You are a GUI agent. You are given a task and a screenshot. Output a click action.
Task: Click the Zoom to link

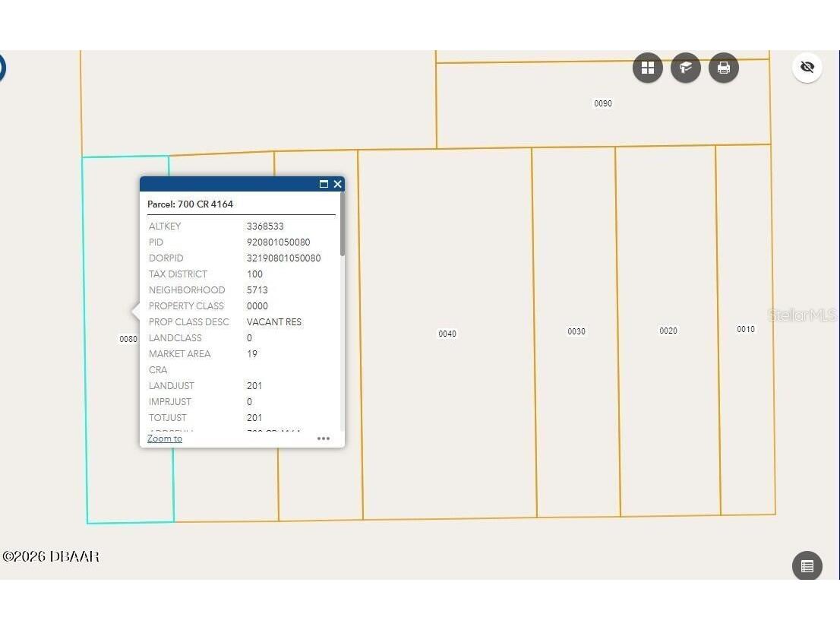pos(165,438)
